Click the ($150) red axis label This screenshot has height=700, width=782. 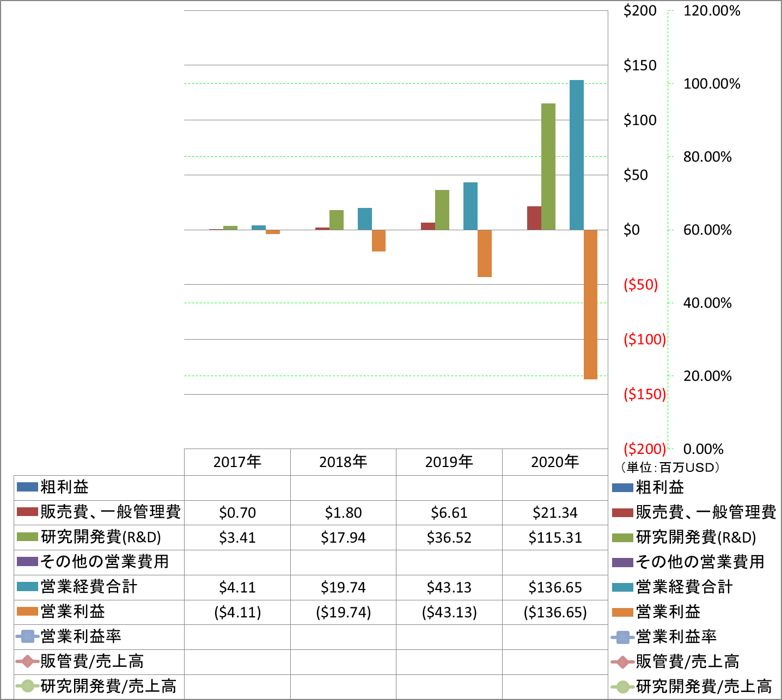pos(645,394)
